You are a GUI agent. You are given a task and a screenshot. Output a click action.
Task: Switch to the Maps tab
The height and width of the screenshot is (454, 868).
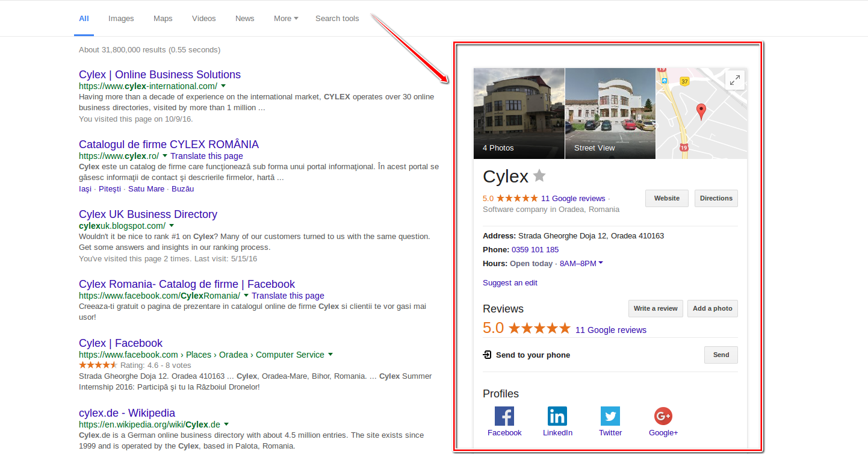(x=163, y=18)
